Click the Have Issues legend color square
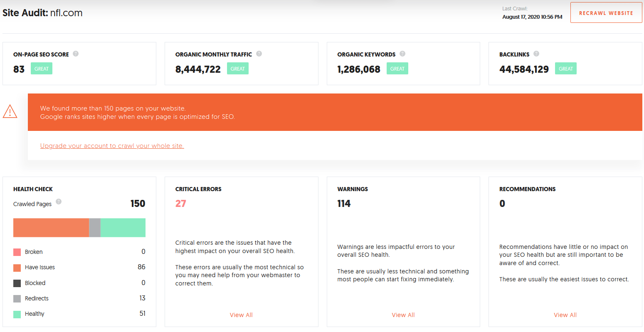 (x=17, y=268)
